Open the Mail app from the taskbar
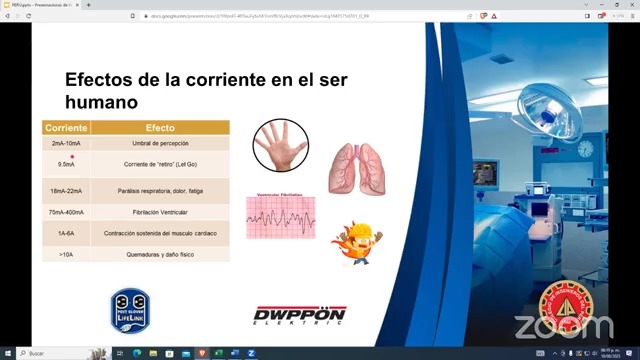 [x=186, y=353]
